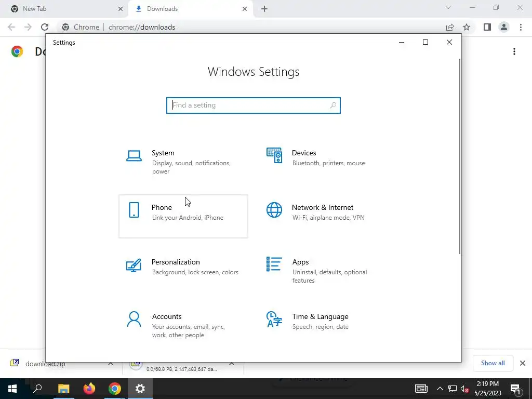Click Settings window vertical scrollbar
The image size is (532, 399).
pyautogui.click(x=460, y=156)
